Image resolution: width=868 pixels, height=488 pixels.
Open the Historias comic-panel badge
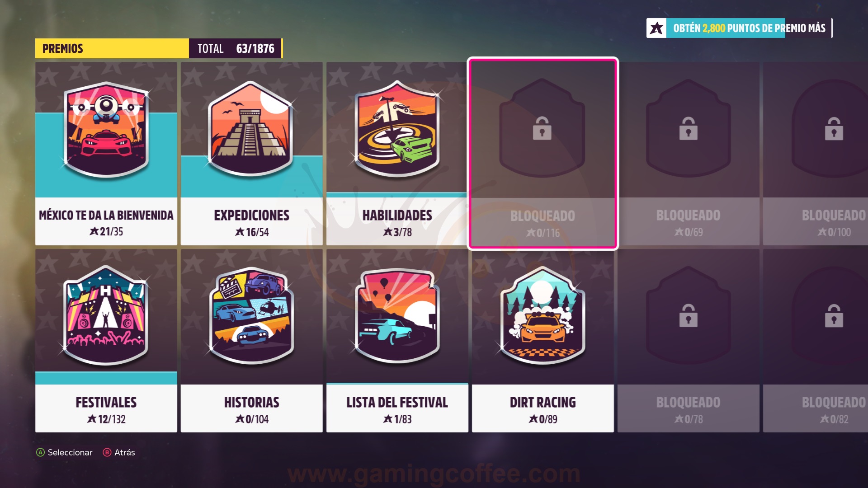point(251,315)
